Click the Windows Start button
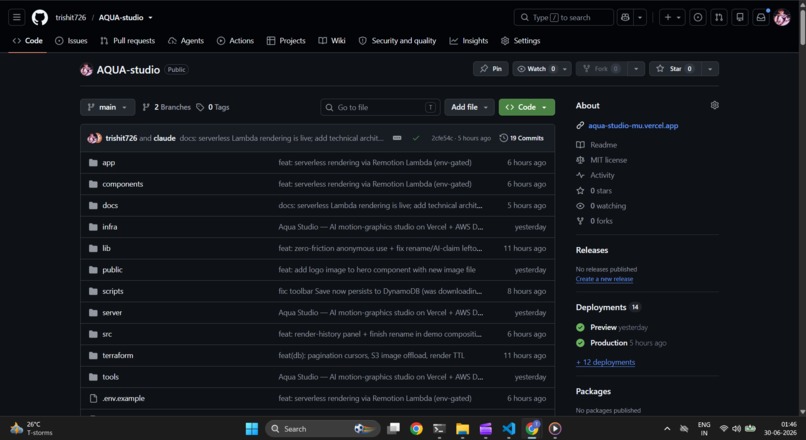This screenshot has height=440, width=806. click(x=252, y=429)
